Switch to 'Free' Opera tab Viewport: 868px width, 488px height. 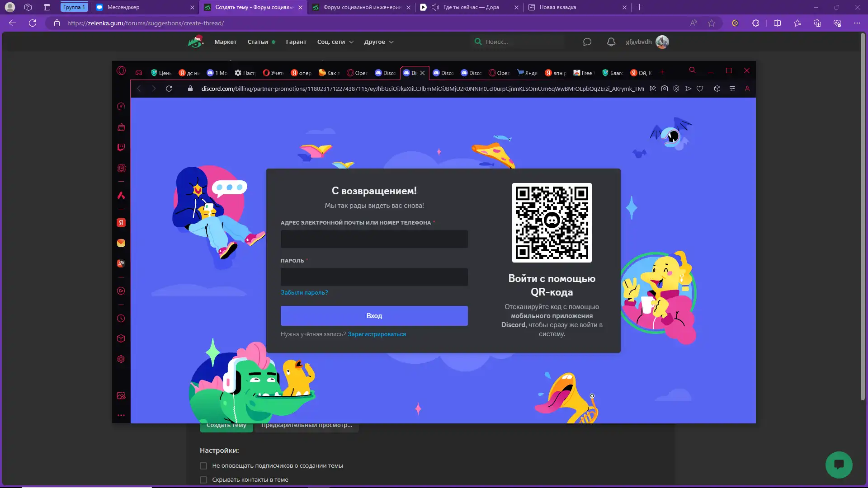[583, 73]
